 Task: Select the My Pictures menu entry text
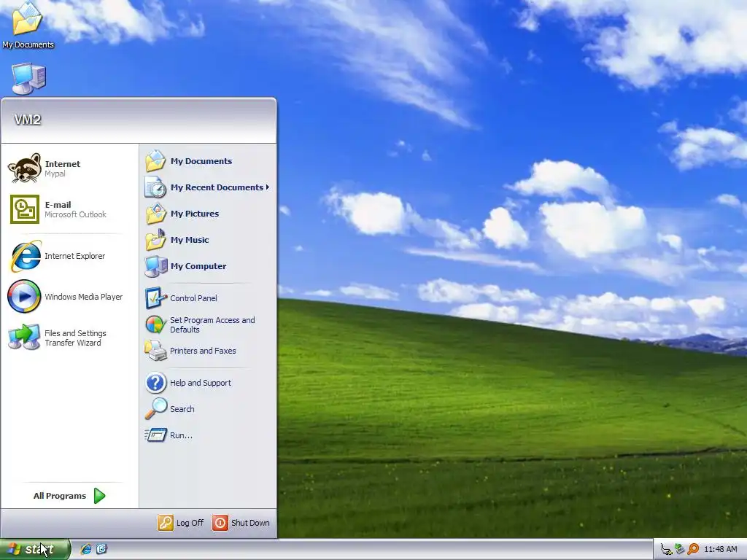pyautogui.click(x=194, y=214)
